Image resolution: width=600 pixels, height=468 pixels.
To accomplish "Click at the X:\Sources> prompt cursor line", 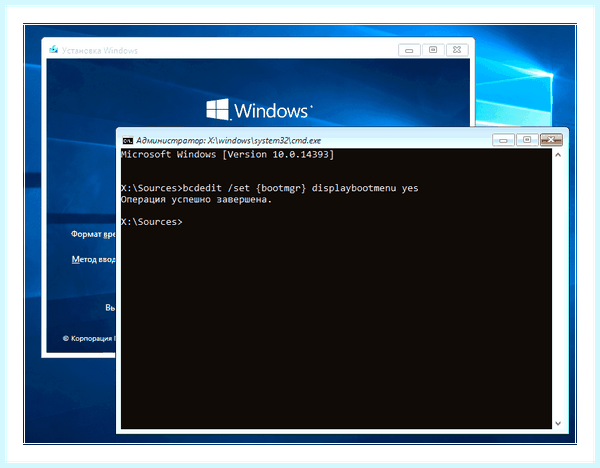I will pos(152,222).
